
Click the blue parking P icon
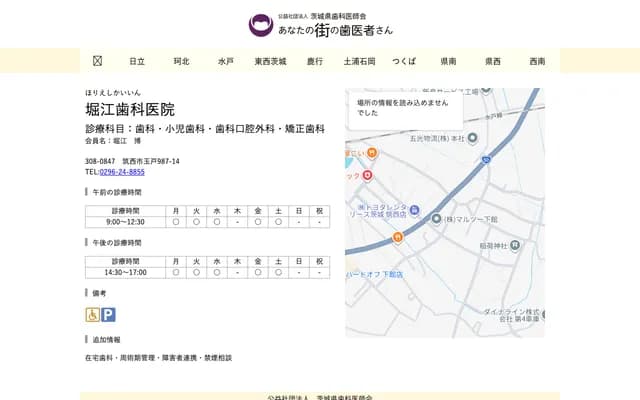[x=108, y=315]
